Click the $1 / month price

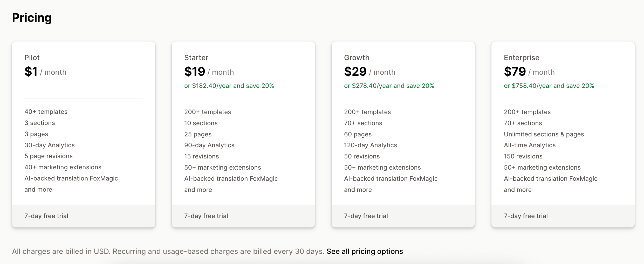click(45, 72)
